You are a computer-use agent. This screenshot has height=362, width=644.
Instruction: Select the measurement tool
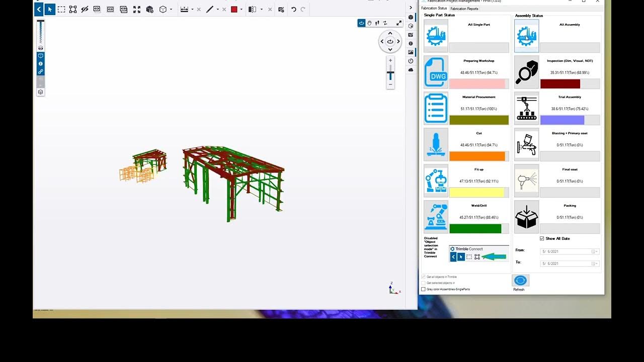pos(184,9)
